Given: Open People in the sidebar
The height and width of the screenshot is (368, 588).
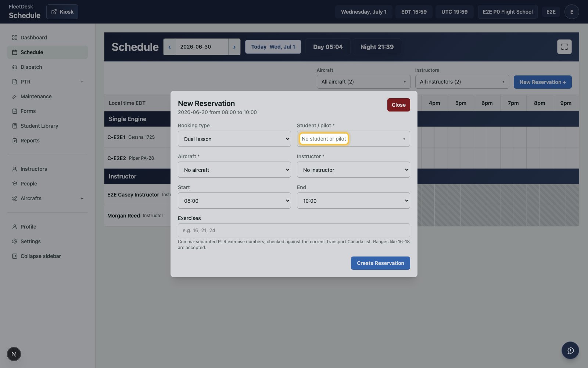Looking at the screenshot, I should tap(47, 184).
